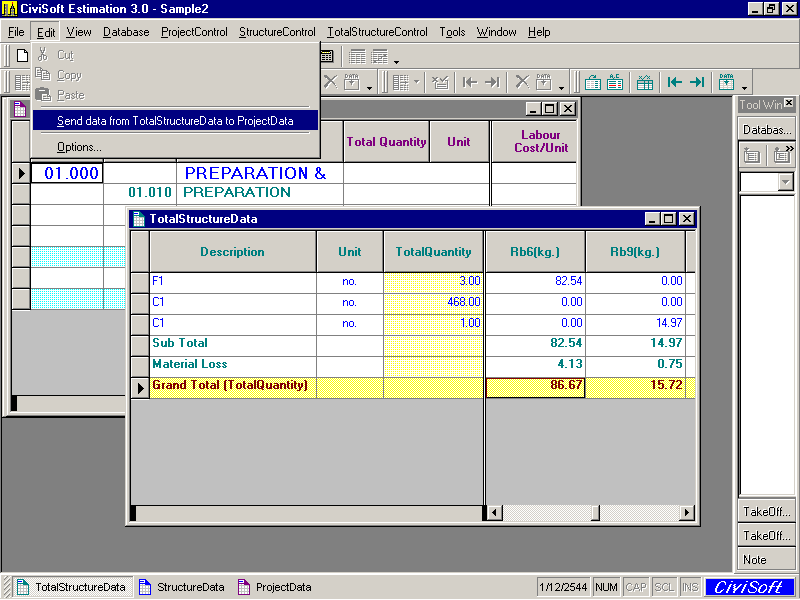Click the gray go-to-last arrow icon

[x=492, y=82]
